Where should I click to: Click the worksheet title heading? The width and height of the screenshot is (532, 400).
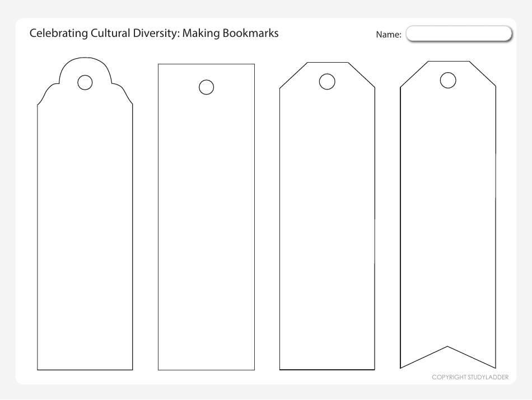point(154,33)
